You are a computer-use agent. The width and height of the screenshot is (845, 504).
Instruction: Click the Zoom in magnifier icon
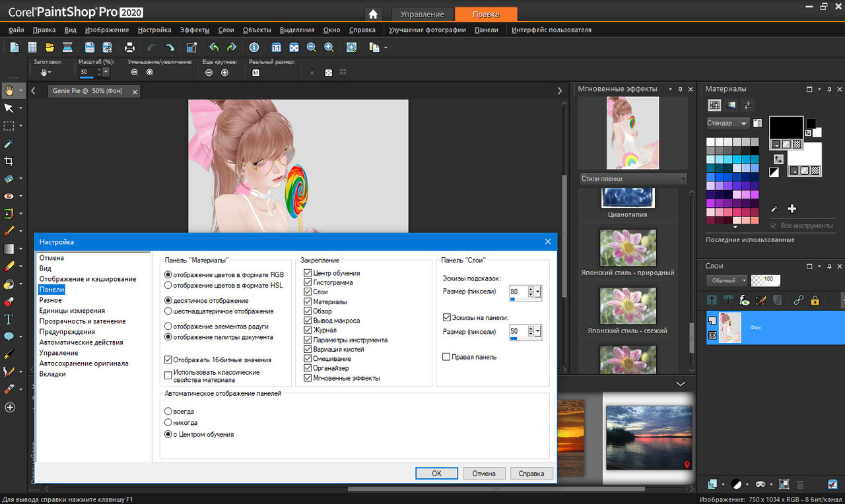point(329,47)
